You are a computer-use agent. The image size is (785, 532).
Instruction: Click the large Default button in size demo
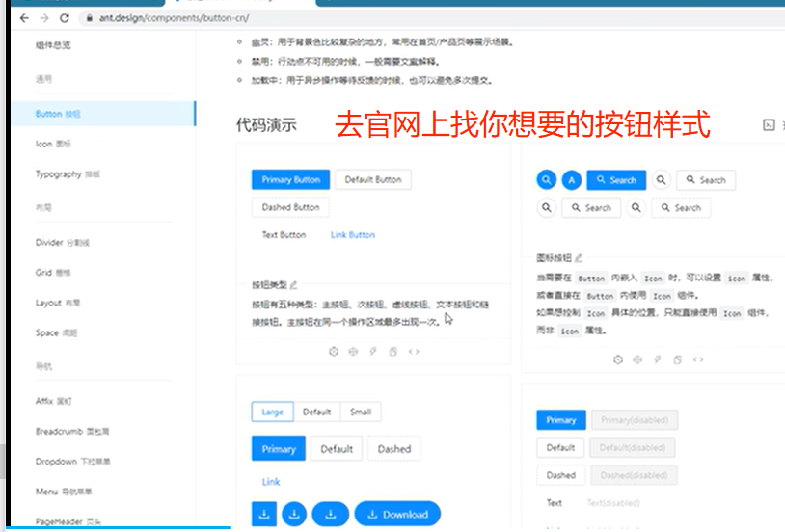pyautogui.click(x=337, y=449)
